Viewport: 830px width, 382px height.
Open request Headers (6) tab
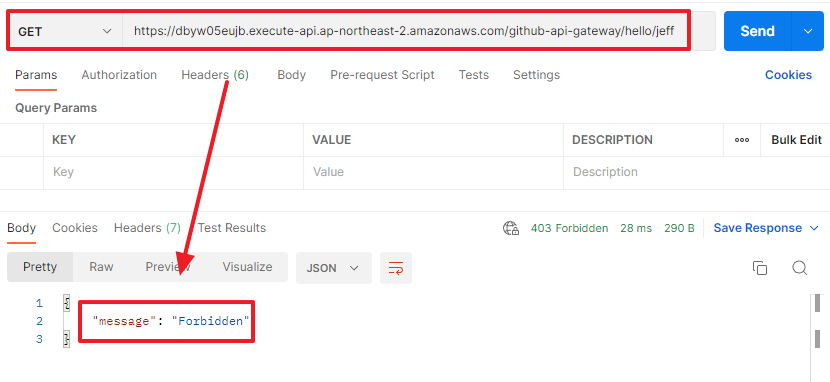(x=215, y=75)
